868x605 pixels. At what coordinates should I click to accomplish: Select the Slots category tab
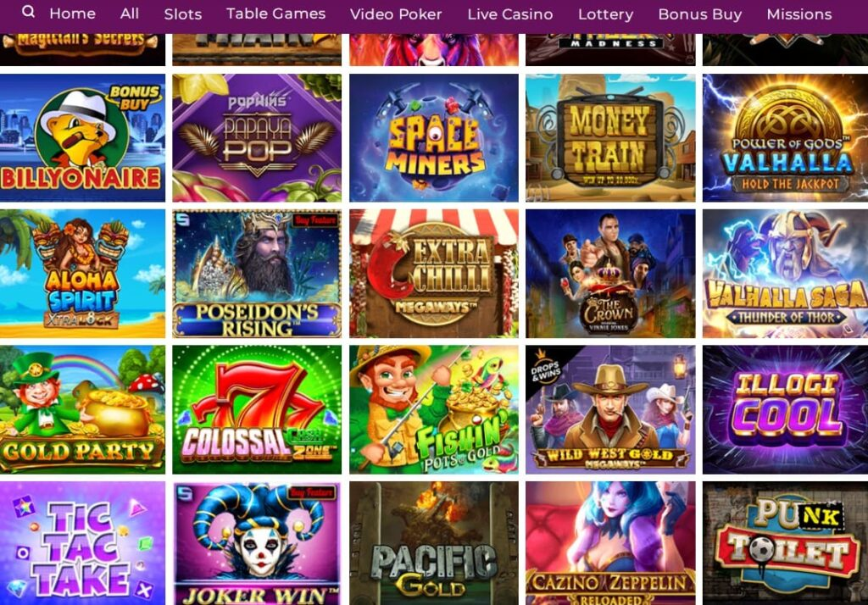click(x=183, y=14)
